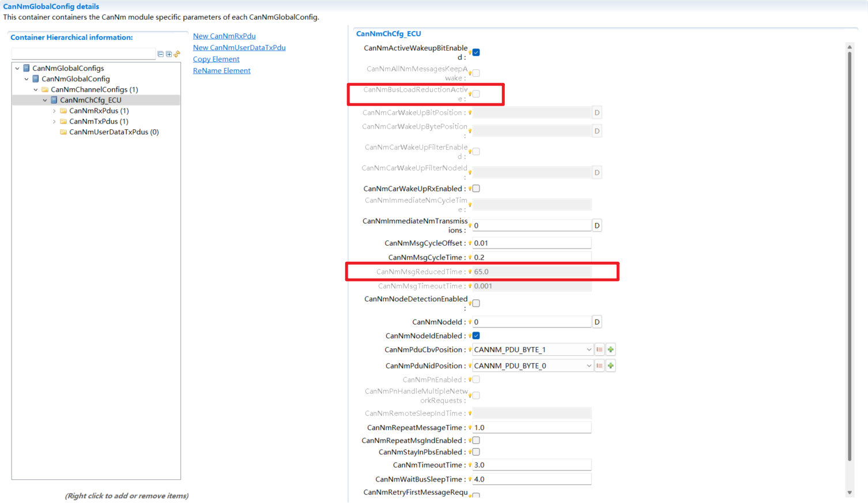
Task: Check the CanNmRepeatMsgIndEnabled checkbox
Action: pos(475,439)
